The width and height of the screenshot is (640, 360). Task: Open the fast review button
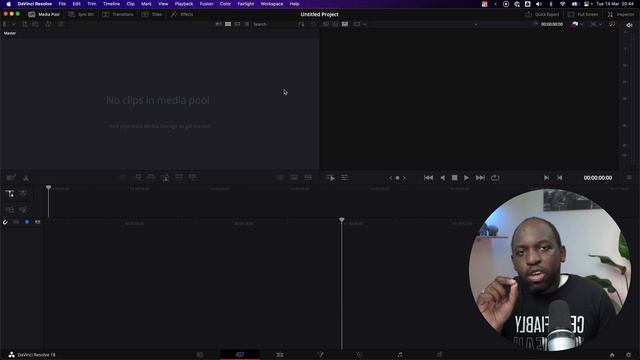click(x=331, y=178)
